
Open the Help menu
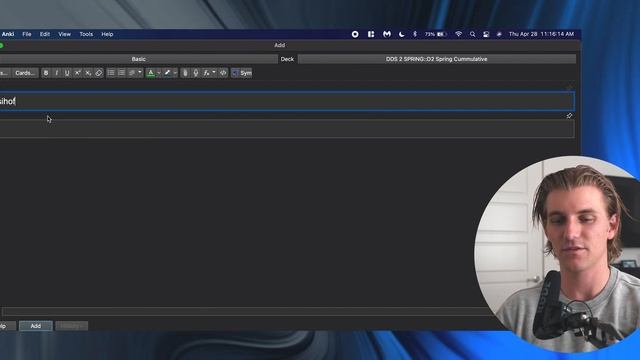107,34
